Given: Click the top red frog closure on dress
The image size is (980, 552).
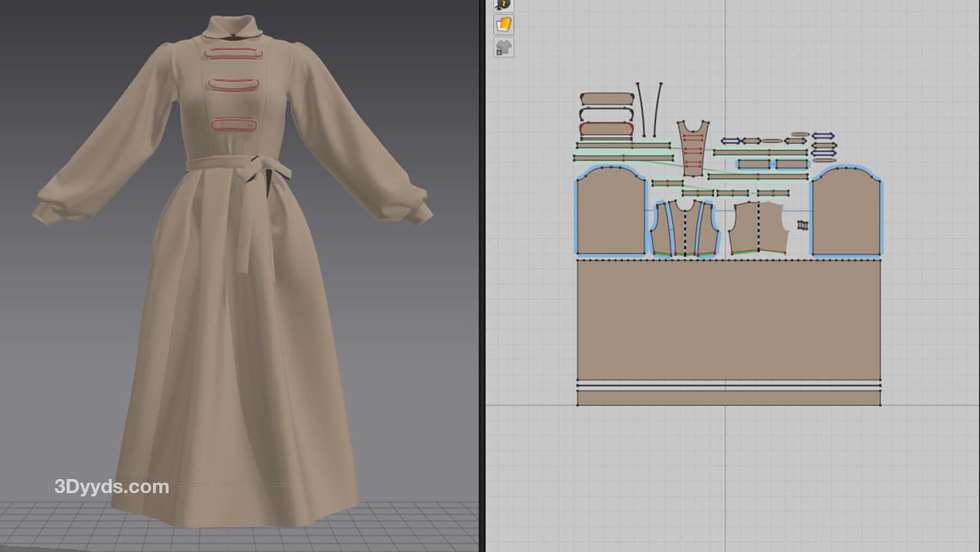Looking at the screenshot, I should coord(233,54).
